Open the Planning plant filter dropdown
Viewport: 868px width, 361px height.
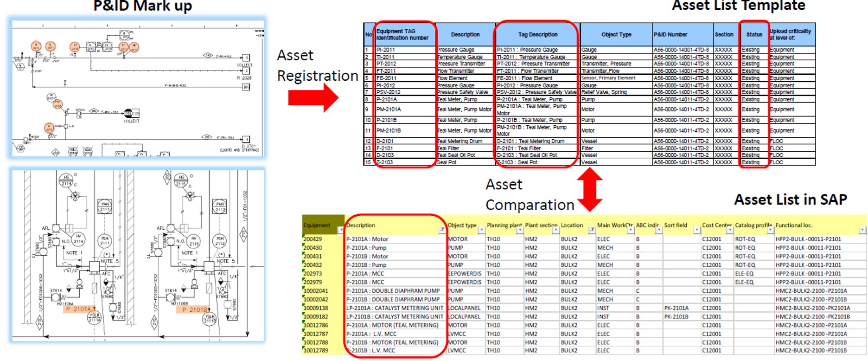519,230
